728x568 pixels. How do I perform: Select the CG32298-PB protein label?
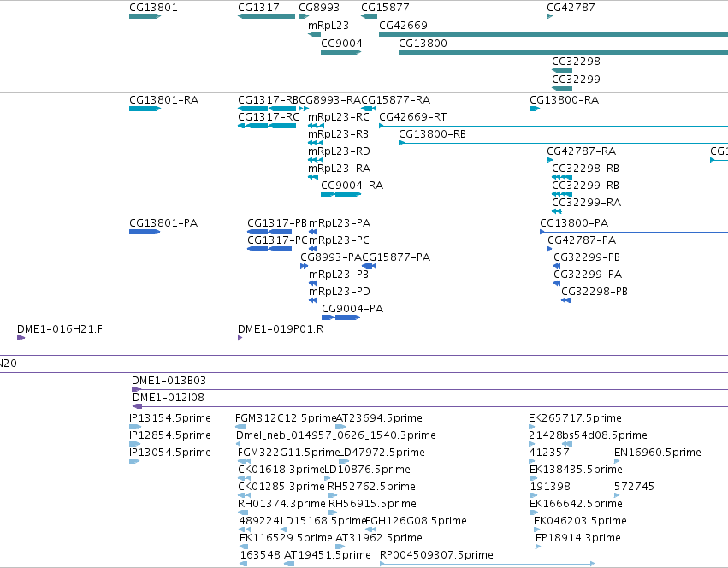[595, 293]
